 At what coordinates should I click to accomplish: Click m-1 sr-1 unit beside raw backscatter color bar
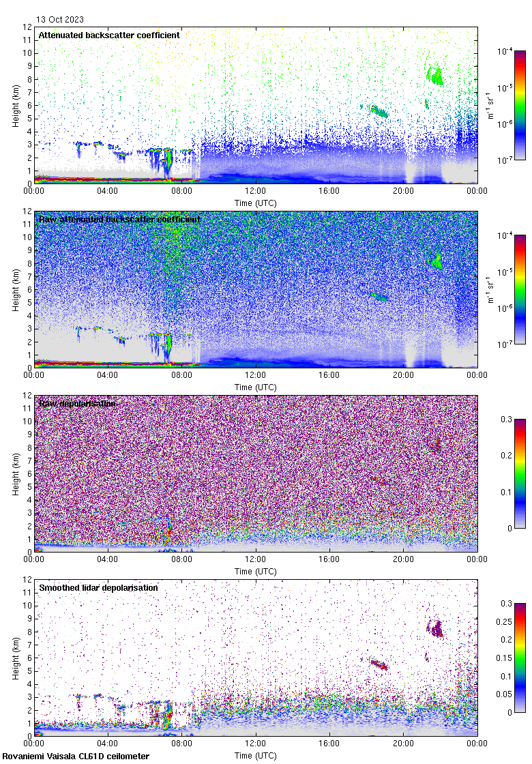490,289
